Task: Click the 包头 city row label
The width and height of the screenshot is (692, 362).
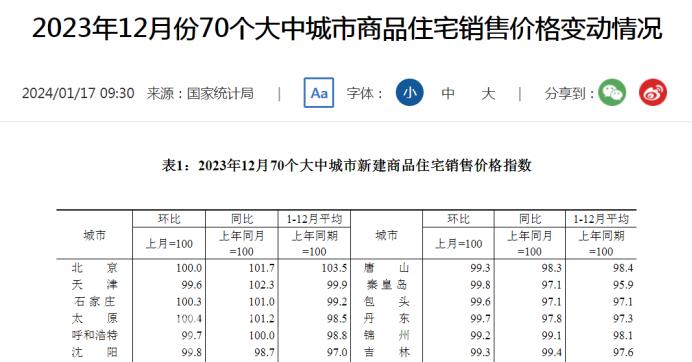Action: pyautogui.click(x=387, y=302)
